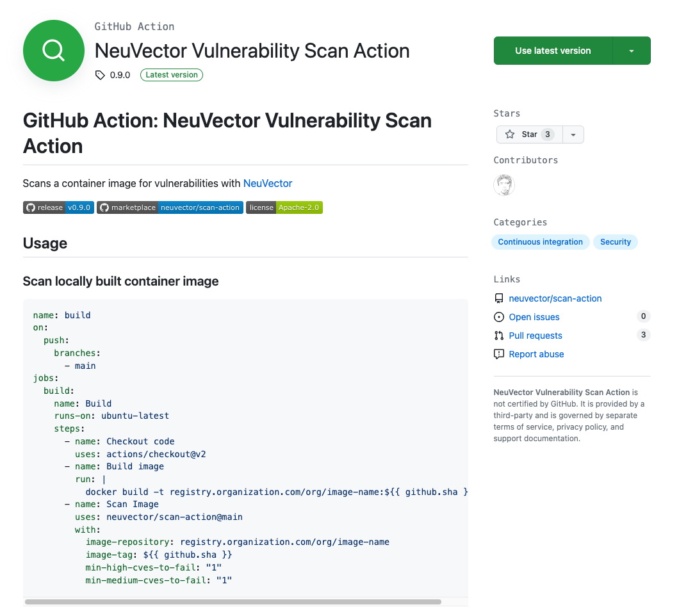Screen dimensions: 679x616
Task: Click the pull request icon in the Links section
Action: point(498,335)
